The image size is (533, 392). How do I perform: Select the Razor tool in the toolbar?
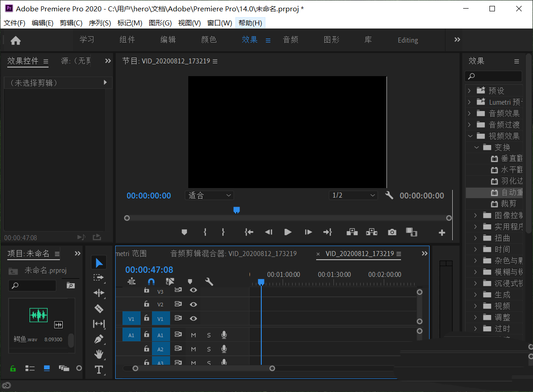point(98,309)
